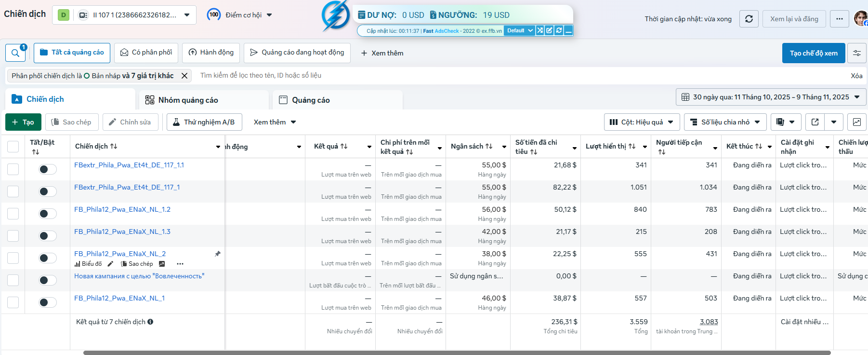Select the Tất cả quảng cáo view
Image resolution: width=868 pixels, height=355 pixels.
pos(72,53)
